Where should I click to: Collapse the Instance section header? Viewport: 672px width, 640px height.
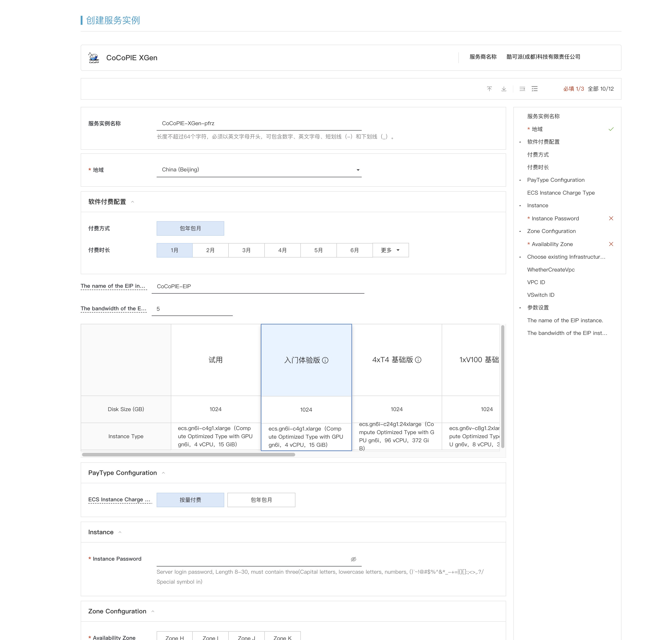coord(120,532)
